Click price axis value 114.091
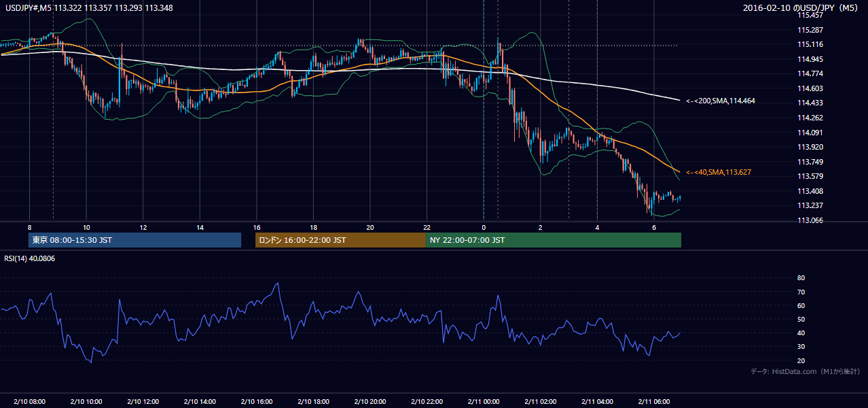Viewport: 868px width, 408px height. 810,133
